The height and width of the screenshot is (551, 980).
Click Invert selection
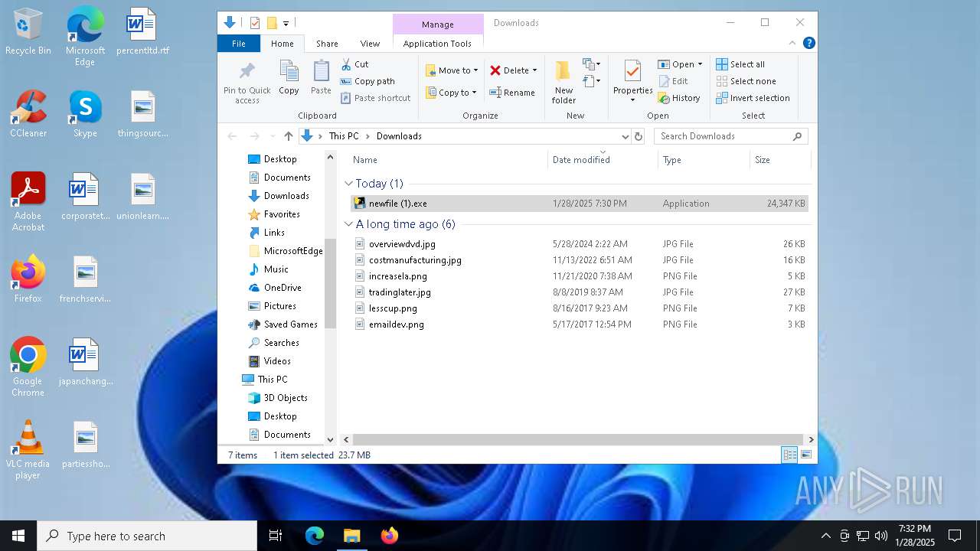point(753,98)
